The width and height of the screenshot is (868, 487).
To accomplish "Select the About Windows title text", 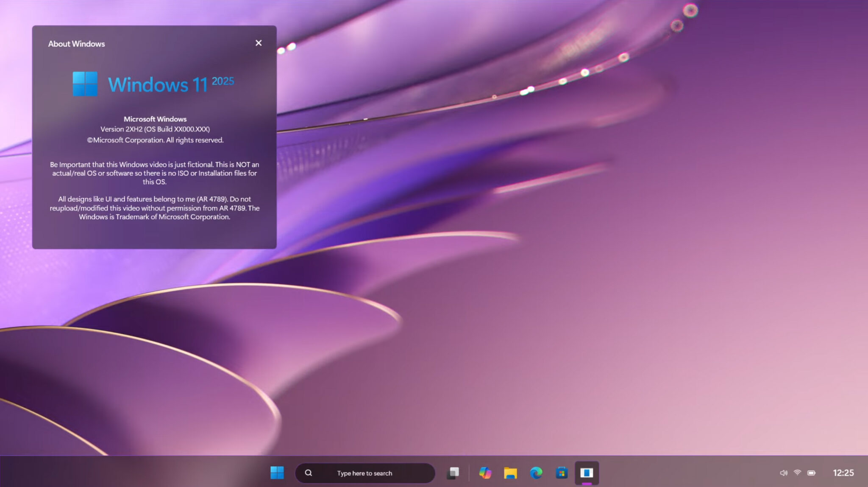I will [x=76, y=44].
